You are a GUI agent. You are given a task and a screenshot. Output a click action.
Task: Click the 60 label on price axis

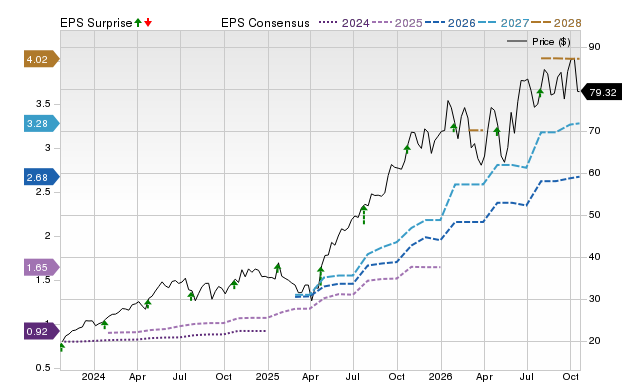(594, 173)
